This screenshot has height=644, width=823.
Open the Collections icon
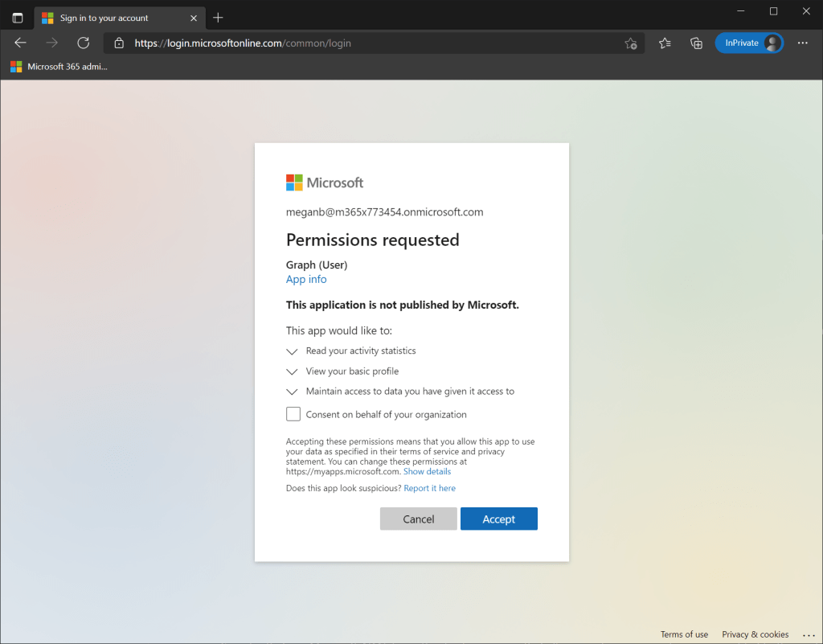(696, 43)
